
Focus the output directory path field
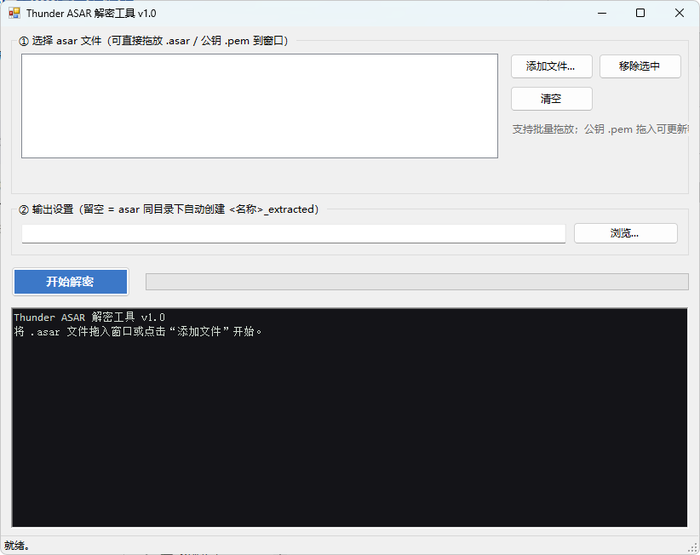pyautogui.click(x=293, y=234)
